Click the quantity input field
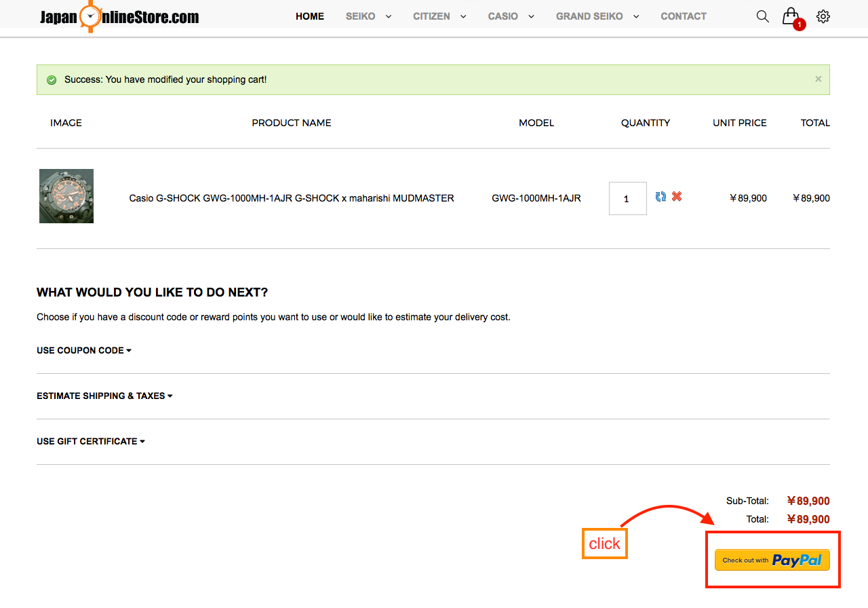 point(628,198)
